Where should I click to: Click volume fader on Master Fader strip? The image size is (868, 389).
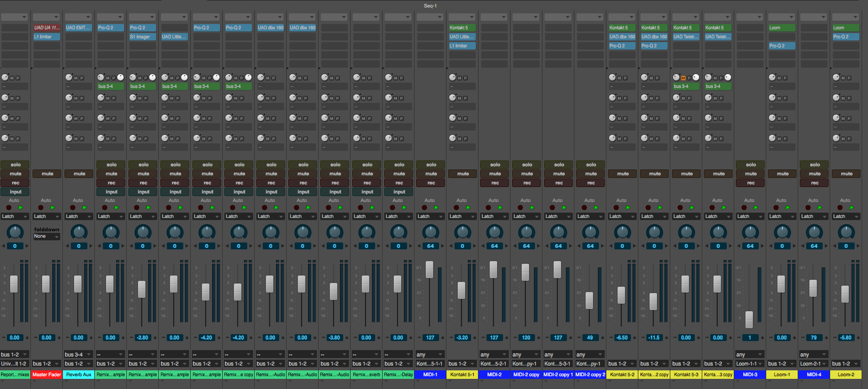point(46,284)
